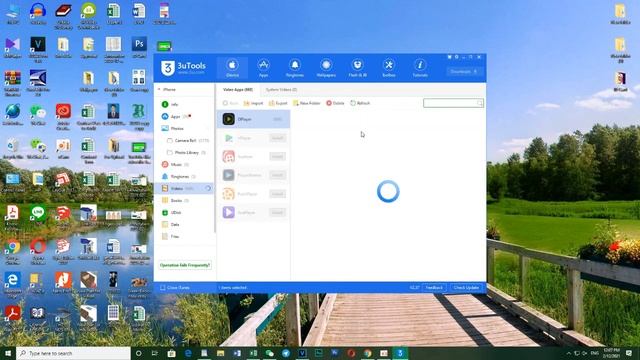
Task: Click the Refresh toolbar button
Action: (x=360, y=103)
